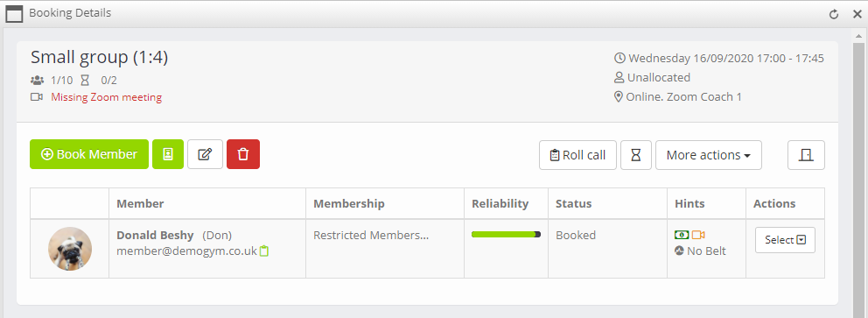Click the orange video camera hint icon
868x318 pixels.
pos(698,235)
